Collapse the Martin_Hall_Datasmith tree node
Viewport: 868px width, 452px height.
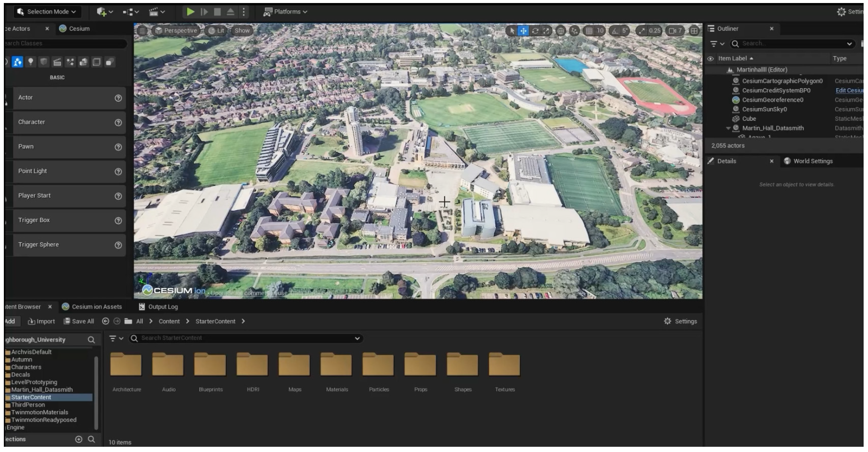728,128
